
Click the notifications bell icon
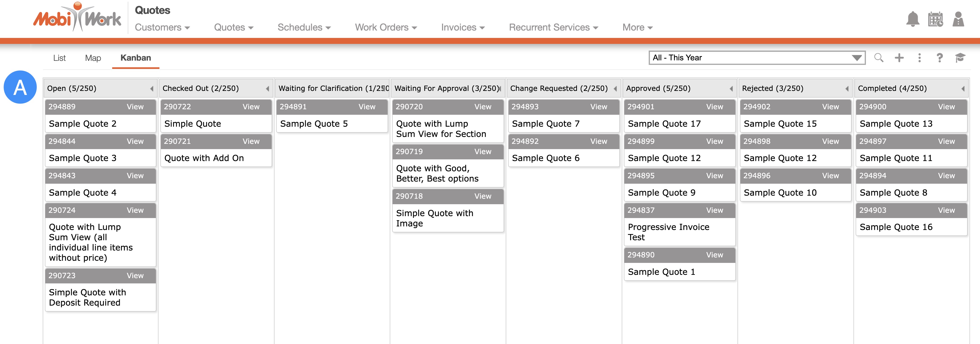pos(913,19)
